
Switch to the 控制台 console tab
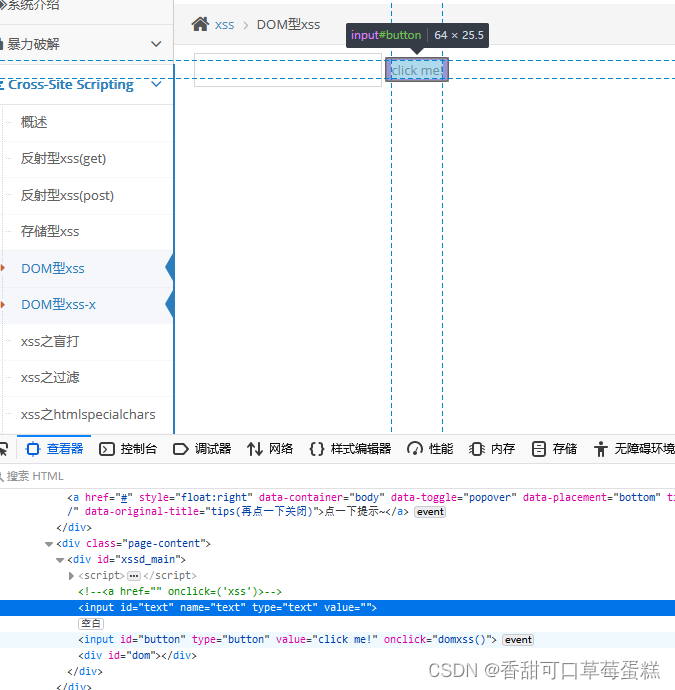[128, 449]
